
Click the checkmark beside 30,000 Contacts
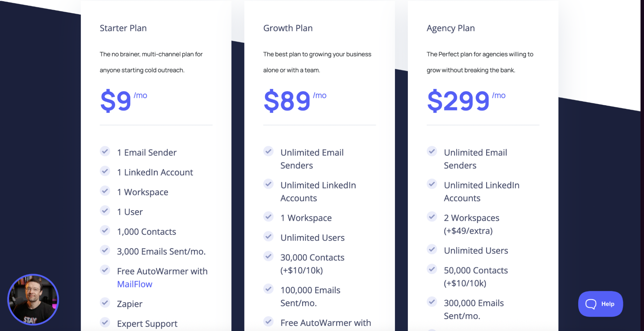click(x=268, y=256)
